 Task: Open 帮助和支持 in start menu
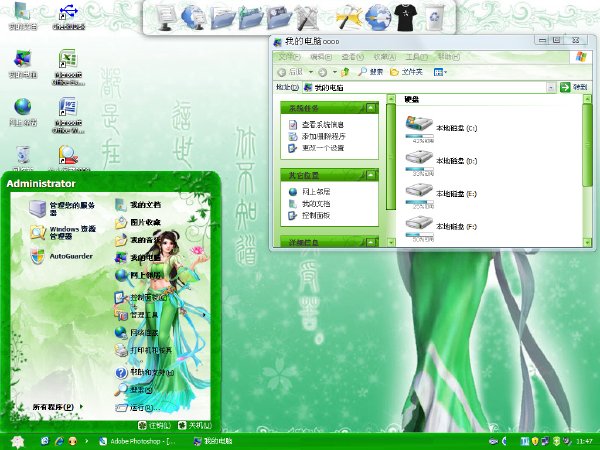coord(145,372)
